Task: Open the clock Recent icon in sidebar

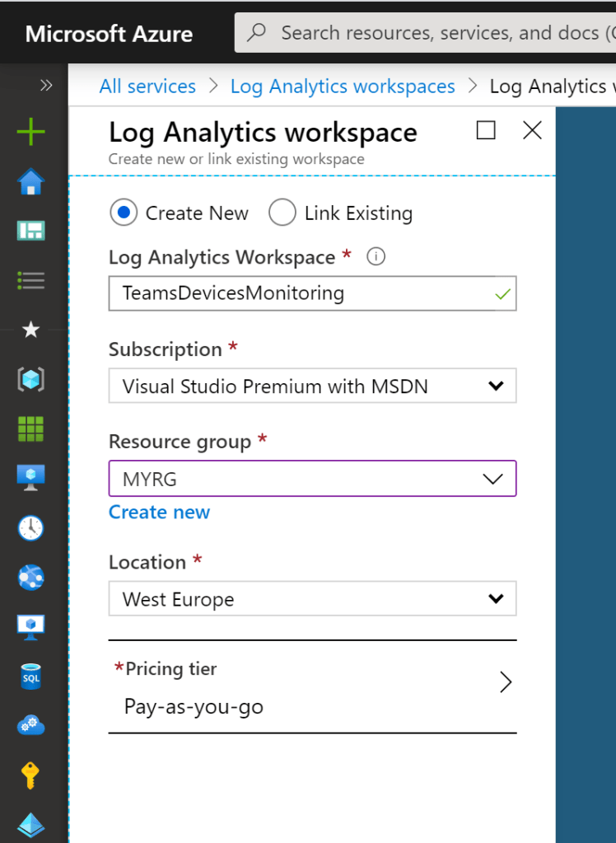Action: click(x=31, y=528)
